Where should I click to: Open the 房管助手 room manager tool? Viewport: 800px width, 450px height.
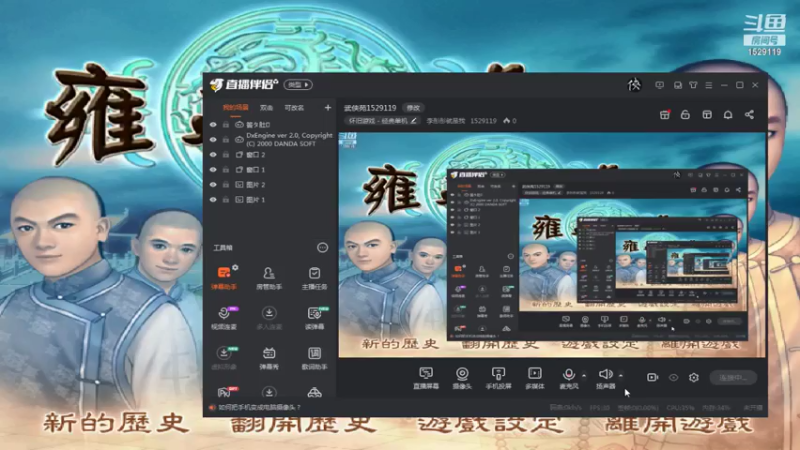269,278
